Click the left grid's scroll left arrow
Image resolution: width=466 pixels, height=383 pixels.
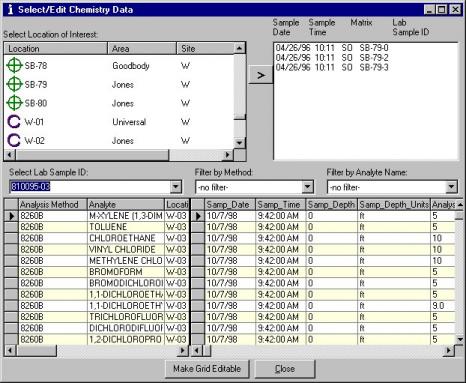(x=10, y=350)
